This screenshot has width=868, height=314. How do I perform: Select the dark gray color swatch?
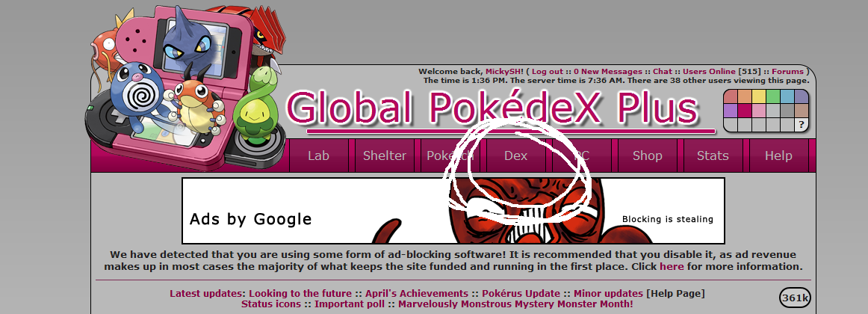(x=788, y=111)
